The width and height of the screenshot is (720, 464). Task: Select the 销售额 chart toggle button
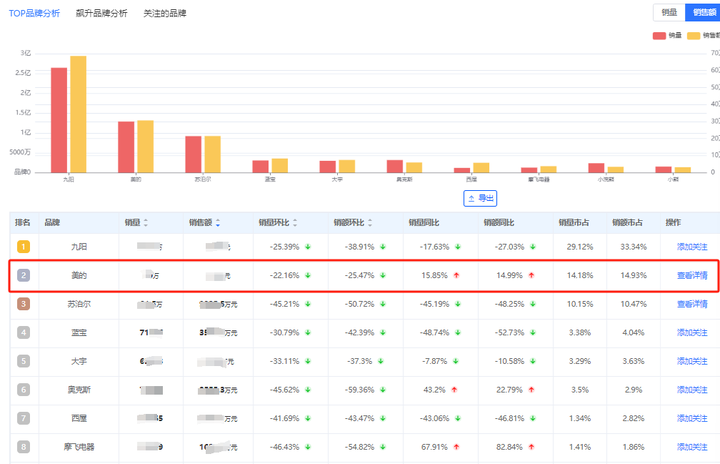(x=703, y=12)
